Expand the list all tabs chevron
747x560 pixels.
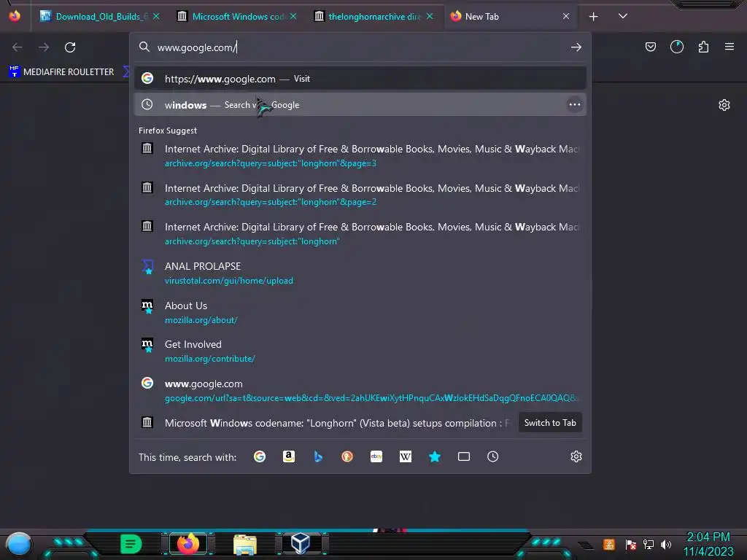tap(623, 16)
